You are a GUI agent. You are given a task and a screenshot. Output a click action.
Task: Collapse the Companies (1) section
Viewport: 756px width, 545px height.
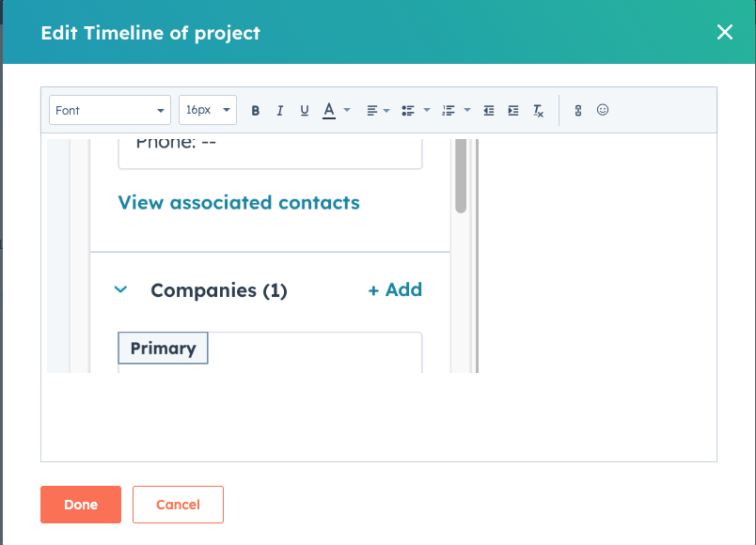click(x=120, y=289)
